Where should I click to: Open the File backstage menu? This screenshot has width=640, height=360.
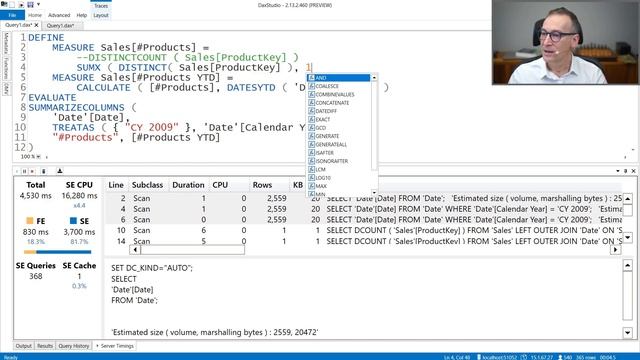pos(12,15)
